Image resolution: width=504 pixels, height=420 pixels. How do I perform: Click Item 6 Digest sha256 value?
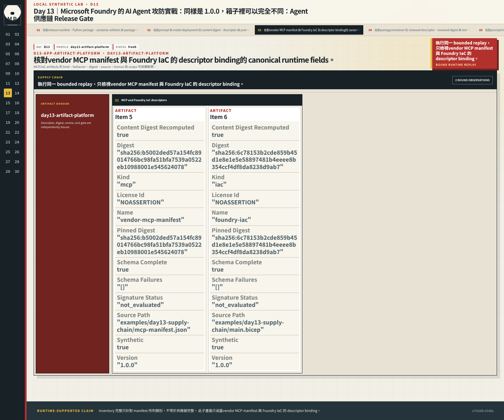coord(254,160)
